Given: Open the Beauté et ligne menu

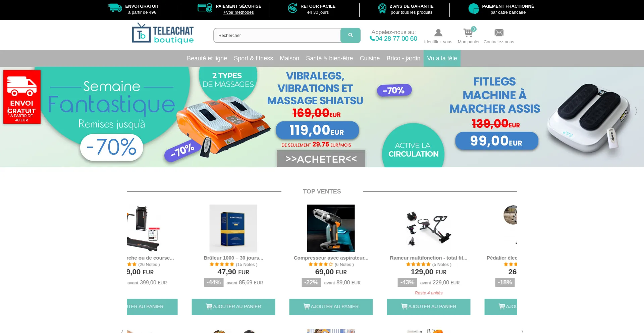Looking at the screenshot, I should (x=207, y=58).
